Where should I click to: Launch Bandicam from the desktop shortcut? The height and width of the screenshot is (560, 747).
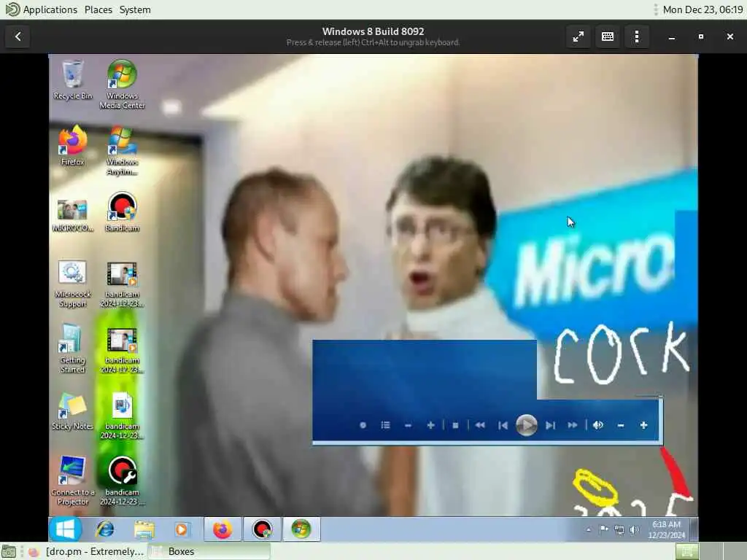pyautogui.click(x=122, y=212)
